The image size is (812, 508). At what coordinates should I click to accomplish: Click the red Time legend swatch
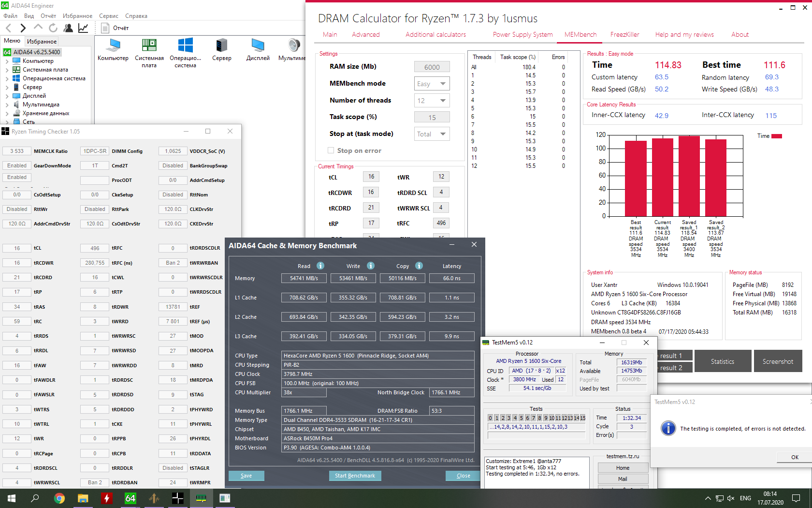[x=777, y=136]
